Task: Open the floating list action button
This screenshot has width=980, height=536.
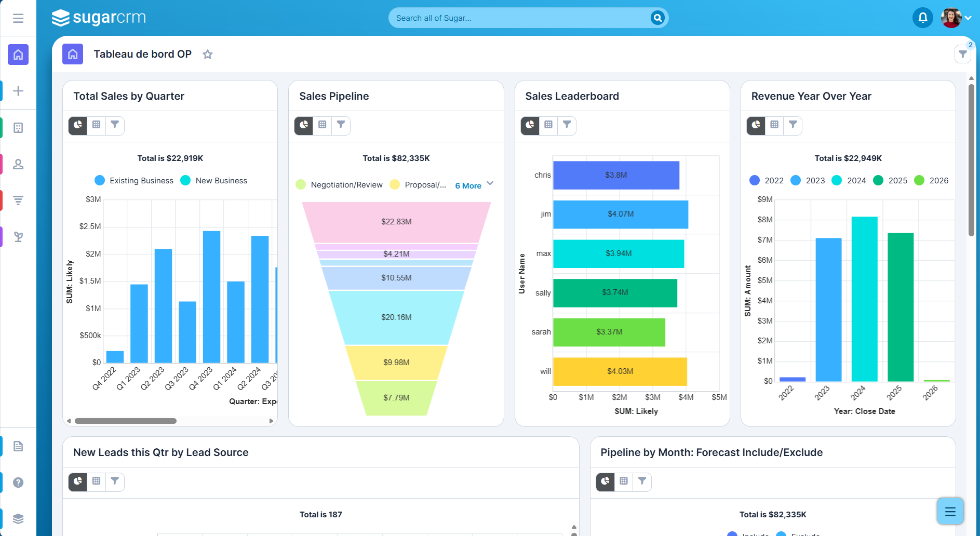Action: click(950, 512)
